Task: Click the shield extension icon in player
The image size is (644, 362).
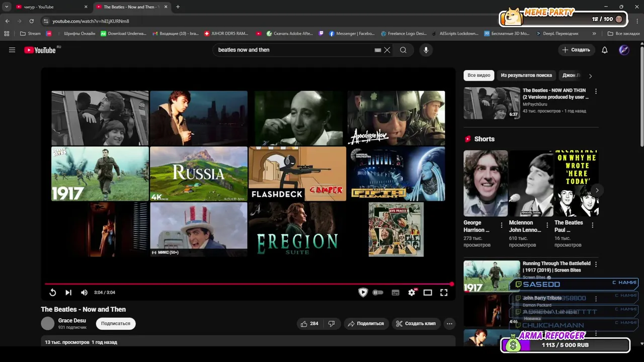Action: pos(363,293)
